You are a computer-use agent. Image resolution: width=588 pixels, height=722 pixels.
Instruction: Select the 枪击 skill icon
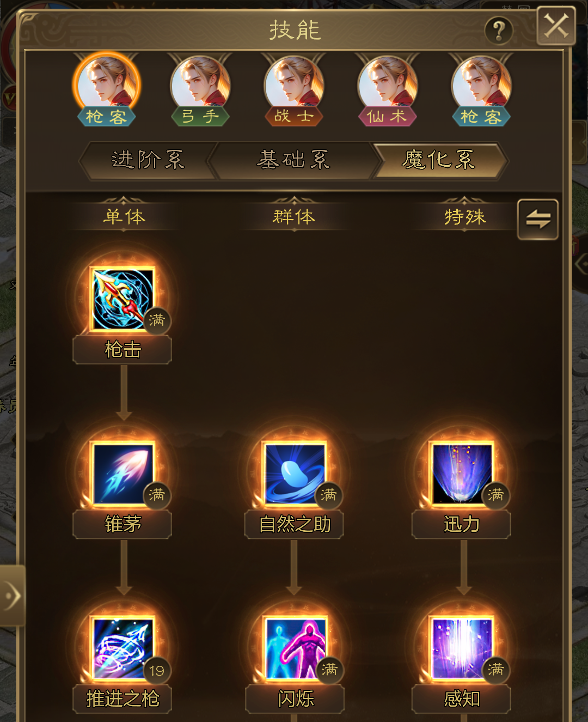122,298
